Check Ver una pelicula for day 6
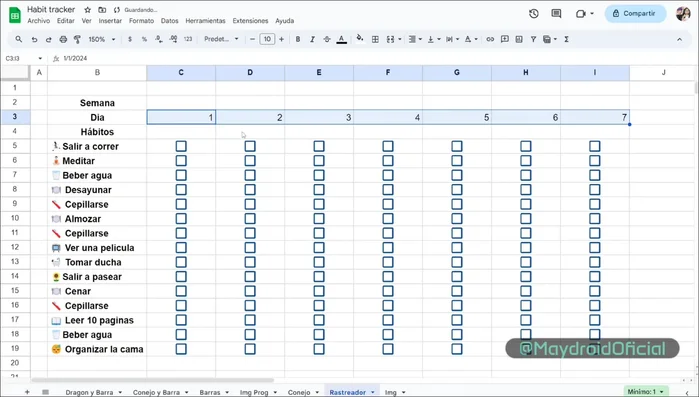 526,248
